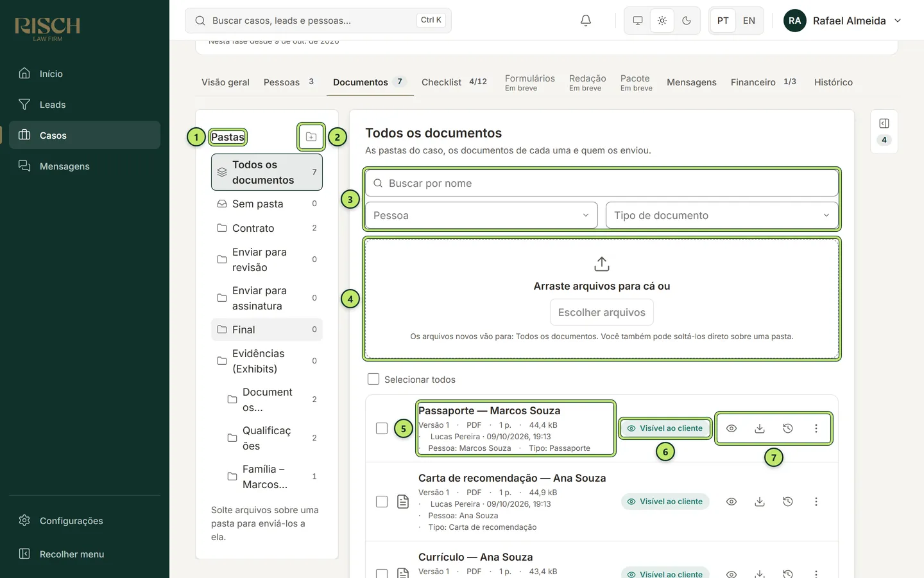924x578 pixels.
Task: Open Mensagens in the sidebar
Action: pyautogui.click(x=85, y=166)
